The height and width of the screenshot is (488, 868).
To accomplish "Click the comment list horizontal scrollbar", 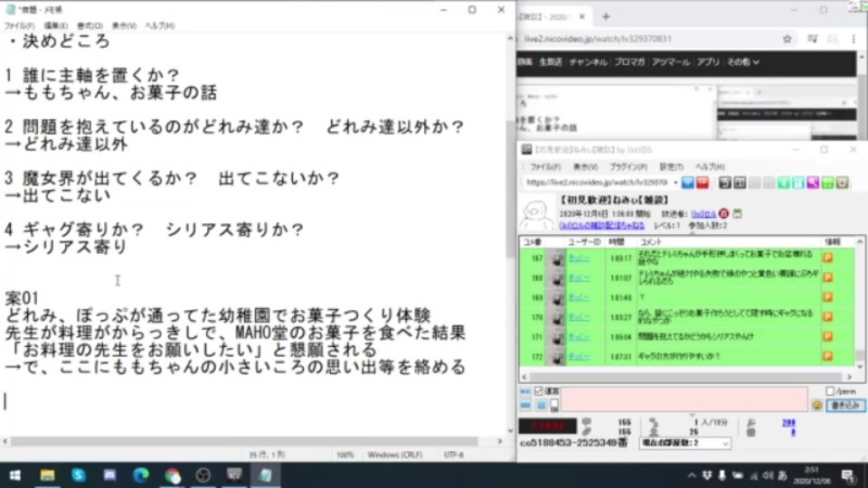I will click(686, 377).
